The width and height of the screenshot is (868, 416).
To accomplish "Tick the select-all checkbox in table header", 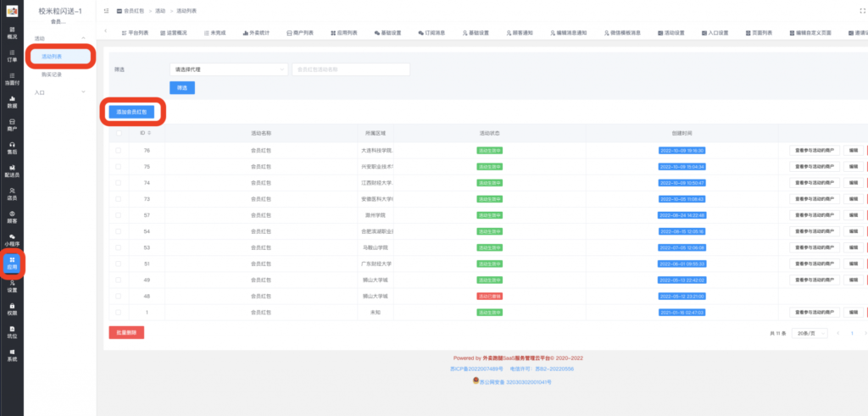I will (118, 133).
